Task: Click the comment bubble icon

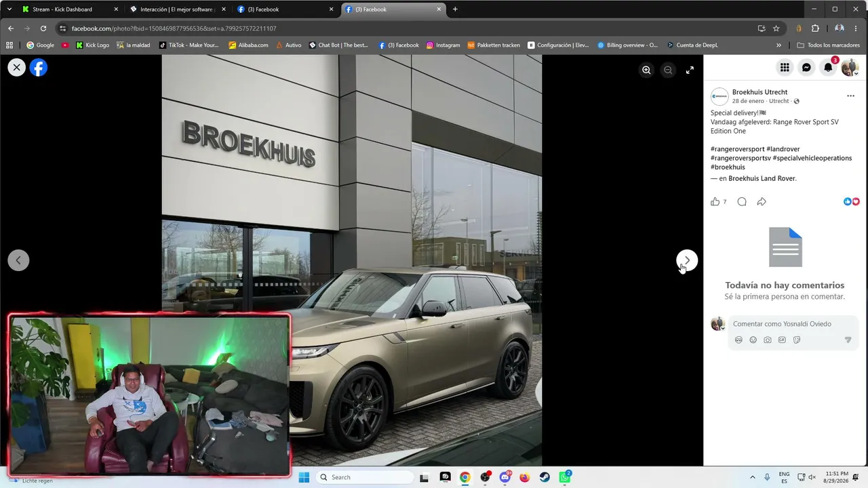Action: (x=742, y=201)
